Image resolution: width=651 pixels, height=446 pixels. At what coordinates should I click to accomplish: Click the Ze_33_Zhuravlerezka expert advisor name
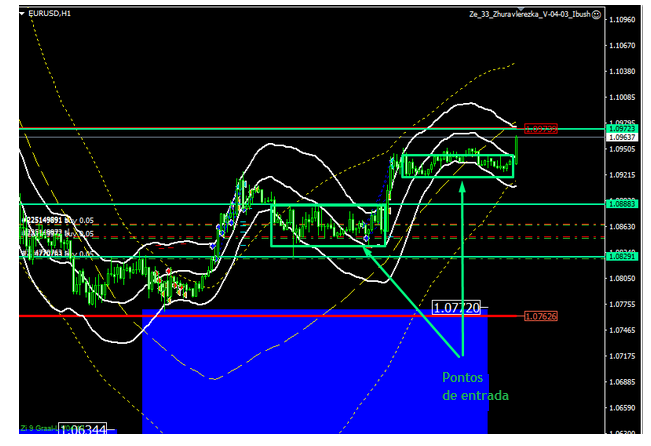coord(529,14)
